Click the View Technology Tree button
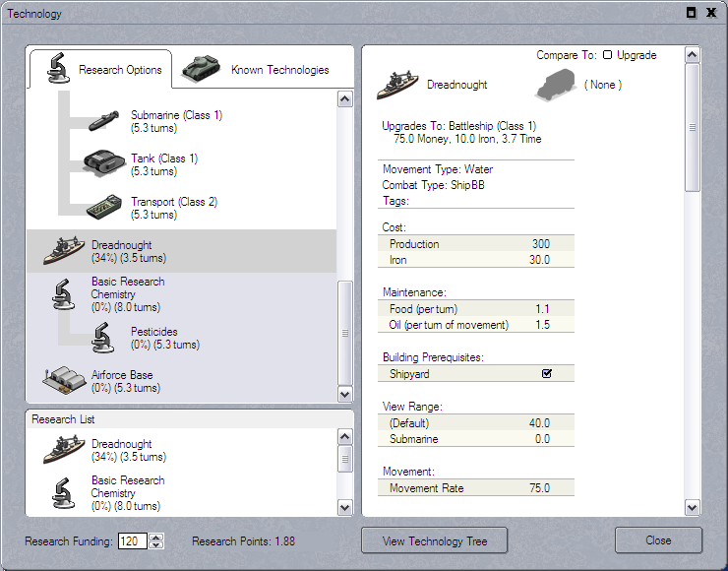Screen dimensions: 728x571 435,540
